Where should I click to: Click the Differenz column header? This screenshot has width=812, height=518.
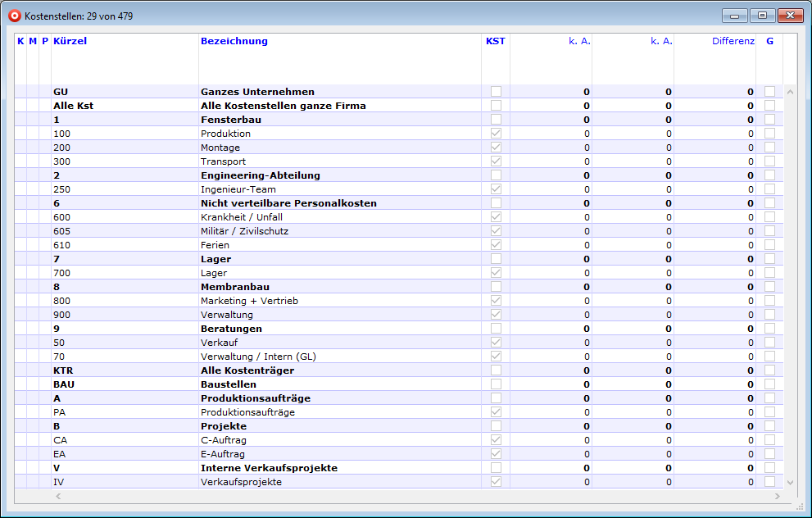click(733, 41)
